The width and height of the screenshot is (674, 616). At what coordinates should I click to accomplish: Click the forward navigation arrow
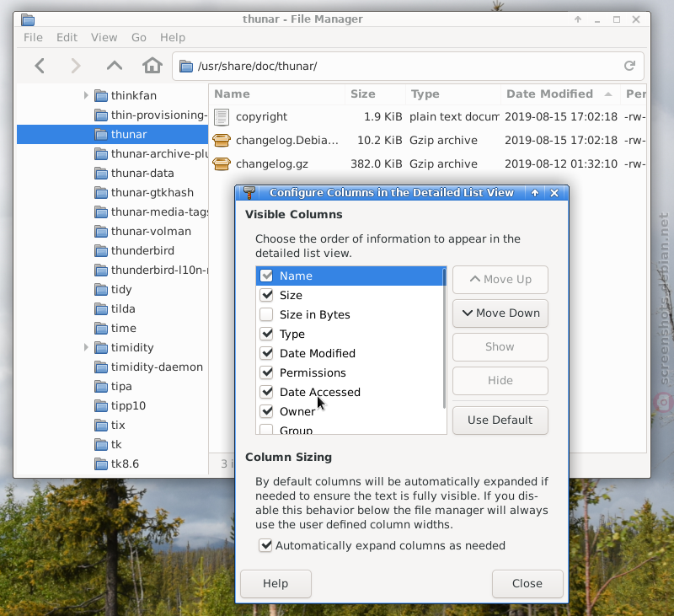coord(76,66)
